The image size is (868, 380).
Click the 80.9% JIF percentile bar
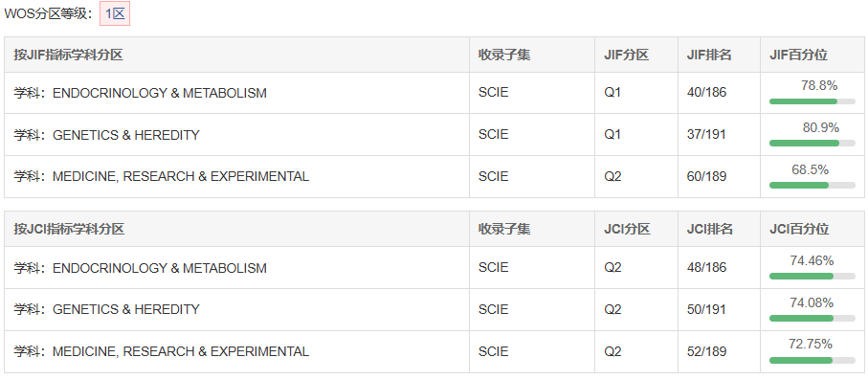(812, 144)
